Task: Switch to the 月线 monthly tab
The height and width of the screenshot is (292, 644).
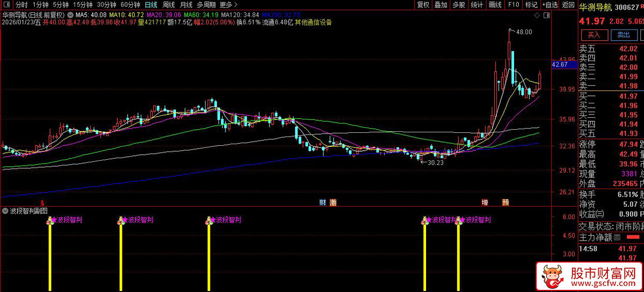Action: click(186, 5)
